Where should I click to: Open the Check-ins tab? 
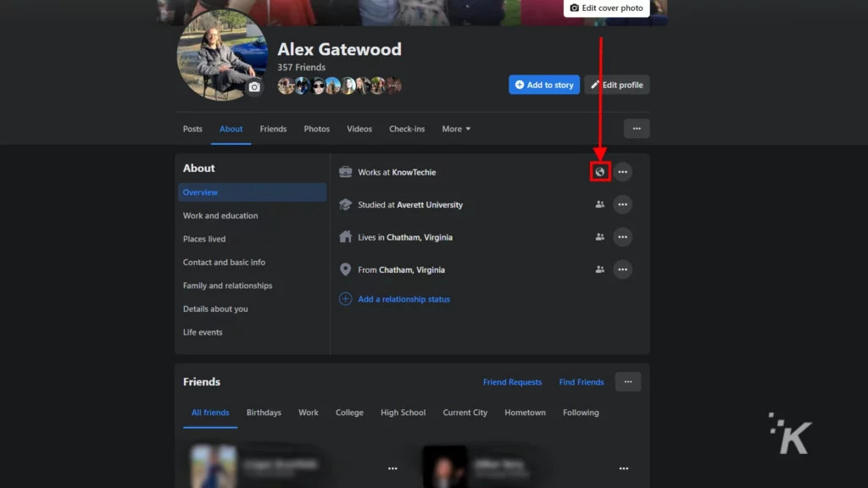point(407,129)
